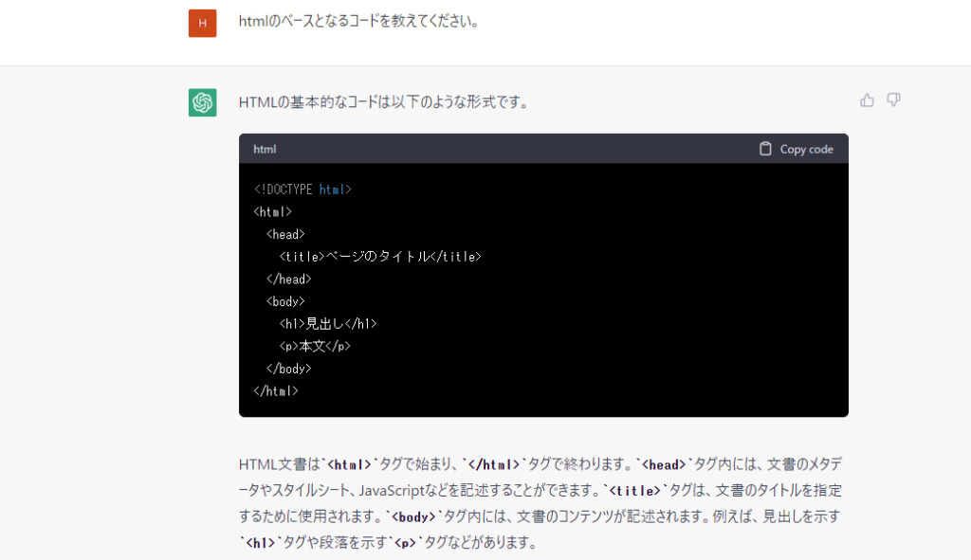Click the inline <title> code in the explanation
This screenshot has width=971, height=560.
click(x=629, y=491)
